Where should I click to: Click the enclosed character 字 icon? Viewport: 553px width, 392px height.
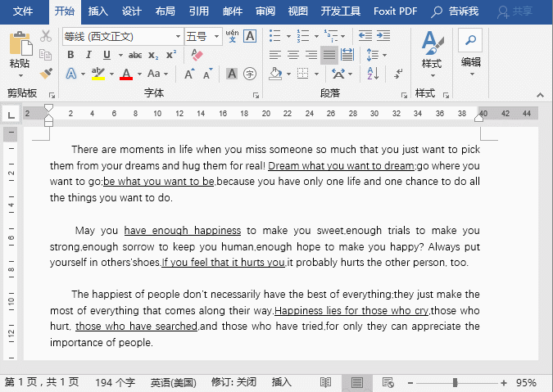tap(250, 74)
